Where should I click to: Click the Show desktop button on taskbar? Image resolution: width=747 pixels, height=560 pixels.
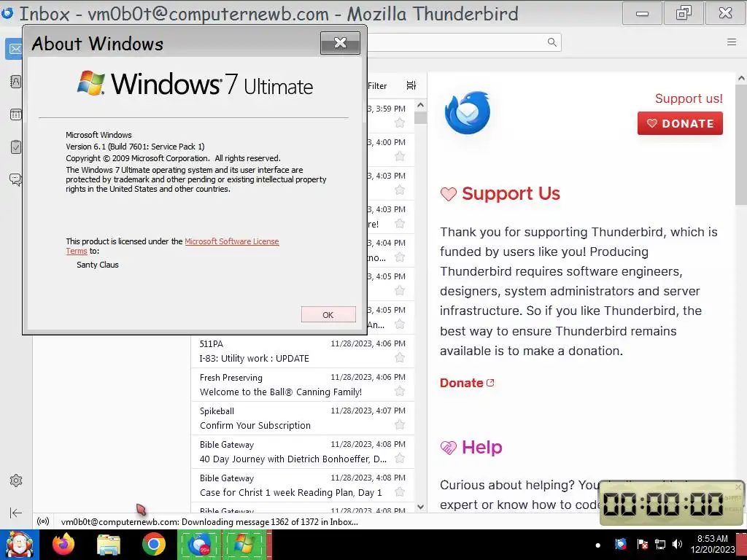coord(743,545)
